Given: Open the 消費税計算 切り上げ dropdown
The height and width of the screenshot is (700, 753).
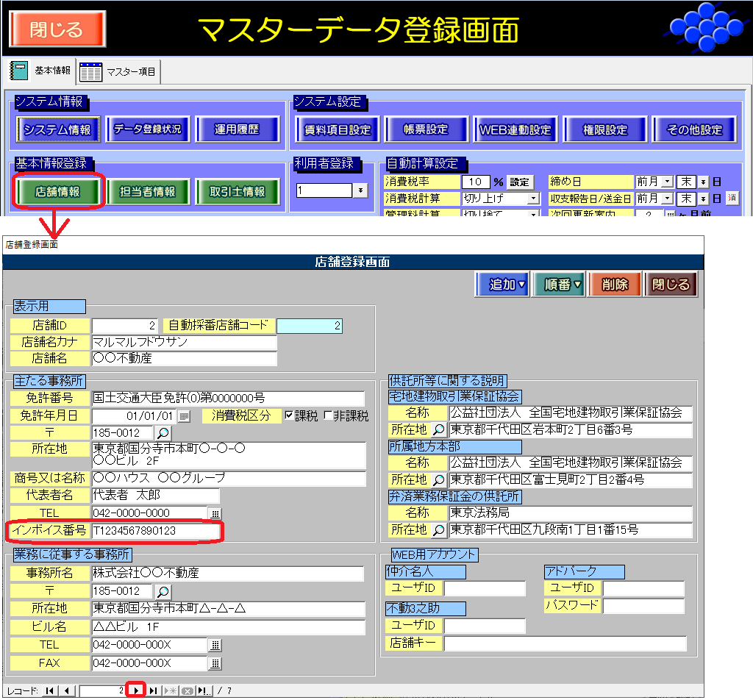Looking at the screenshot, I should point(533,199).
